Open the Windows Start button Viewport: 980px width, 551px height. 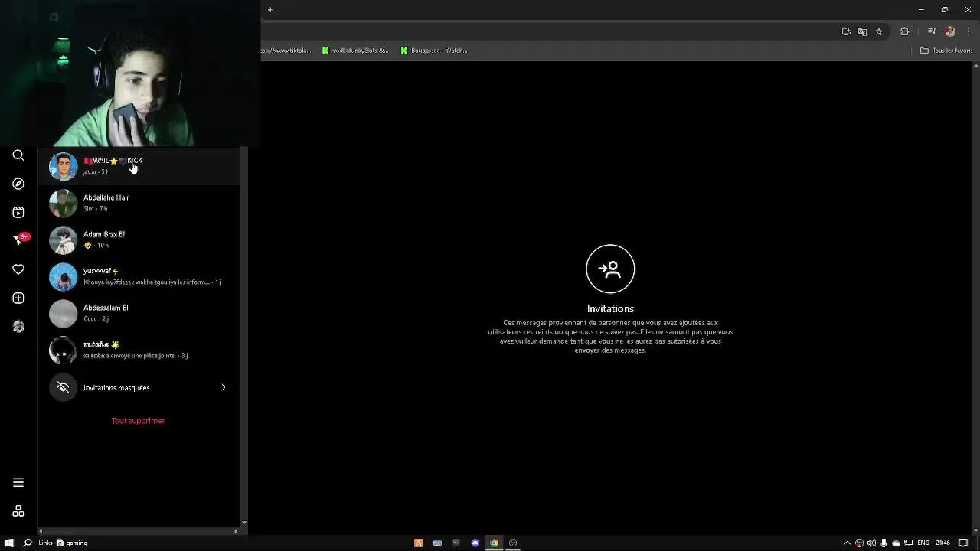9,543
